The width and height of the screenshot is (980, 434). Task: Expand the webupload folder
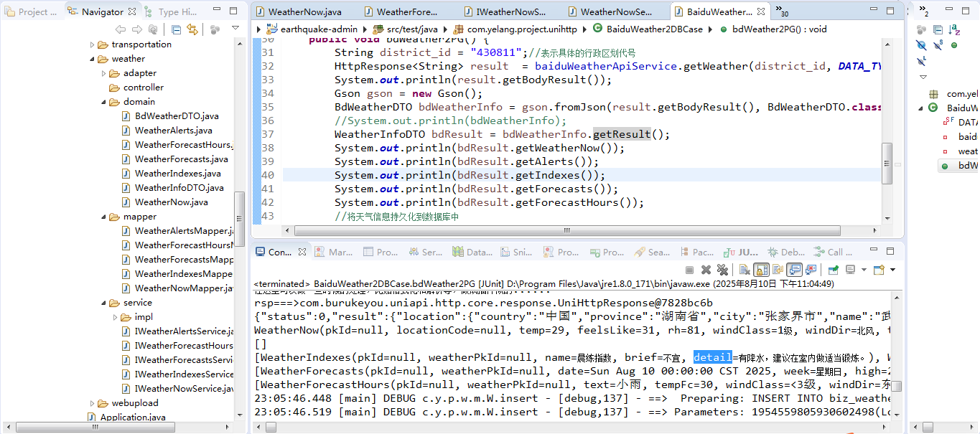click(93, 403)
